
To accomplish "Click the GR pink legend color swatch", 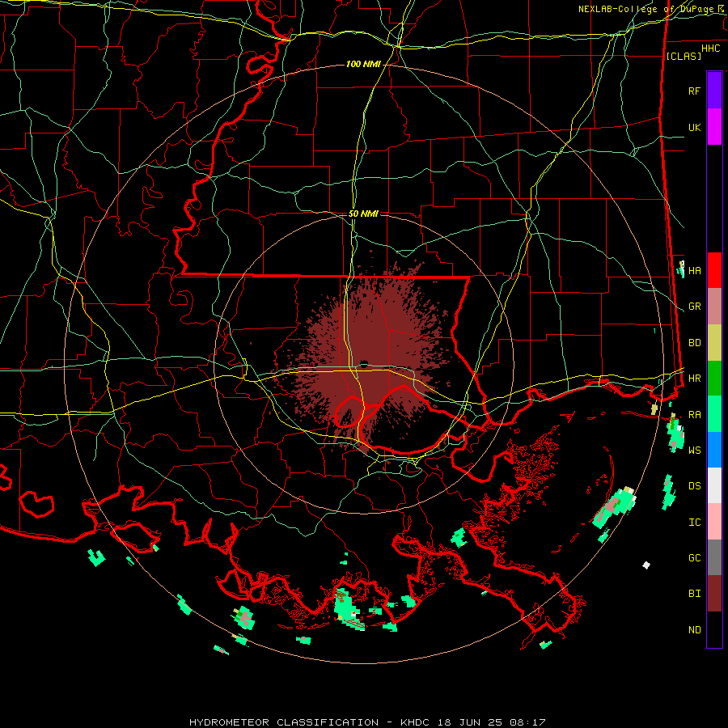I will pos(714,307).
